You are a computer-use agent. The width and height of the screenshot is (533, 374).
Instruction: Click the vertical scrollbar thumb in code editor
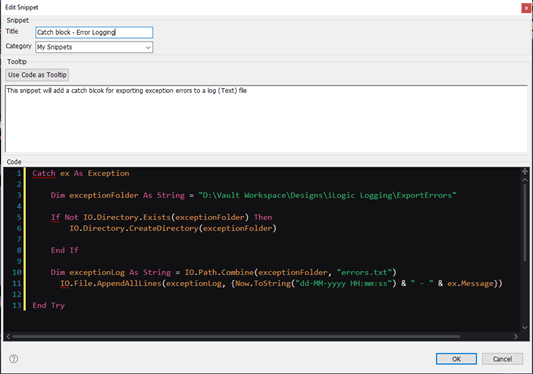pos(525,223)
